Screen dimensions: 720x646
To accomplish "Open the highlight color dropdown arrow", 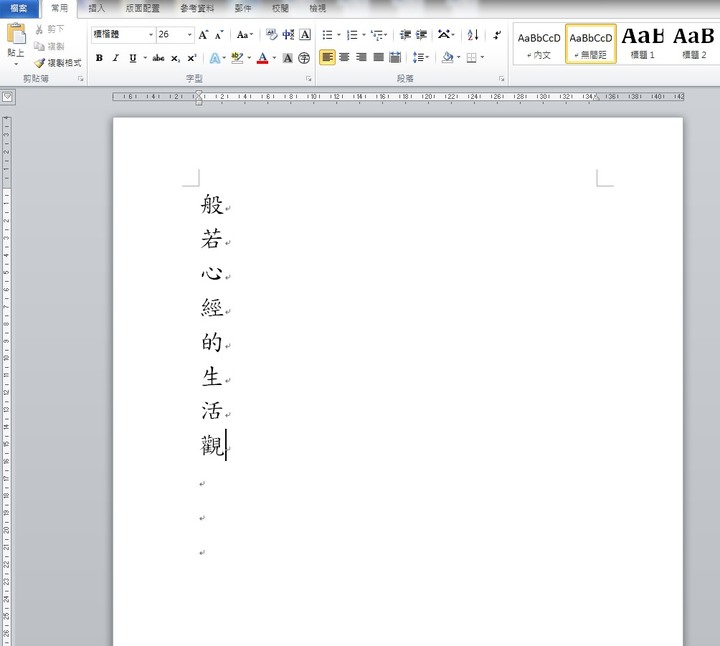I will coord(249,58).
